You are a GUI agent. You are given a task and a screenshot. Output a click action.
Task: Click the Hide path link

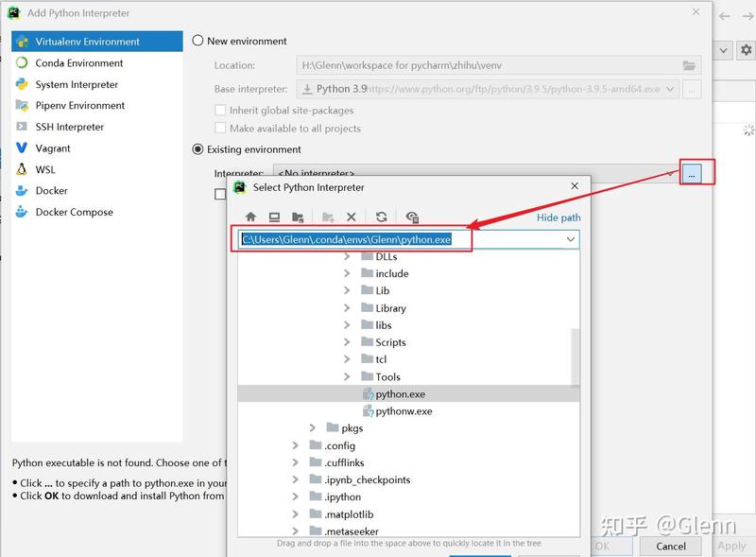[558, 218]
